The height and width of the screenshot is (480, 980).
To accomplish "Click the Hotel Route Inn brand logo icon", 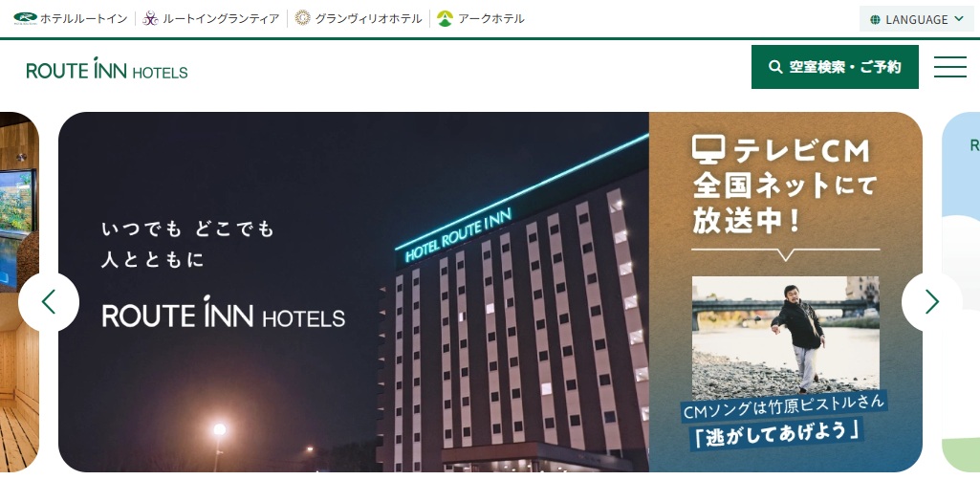I will point(25,18).
